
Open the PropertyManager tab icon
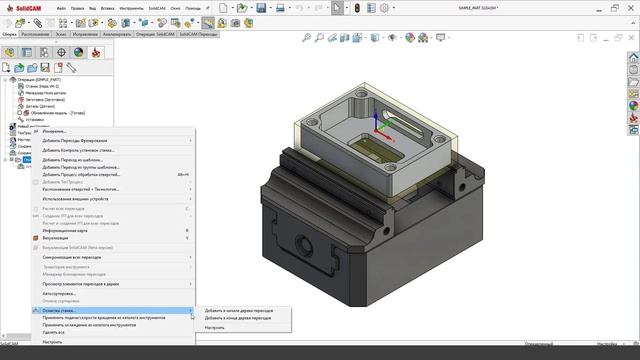[27, 52]
